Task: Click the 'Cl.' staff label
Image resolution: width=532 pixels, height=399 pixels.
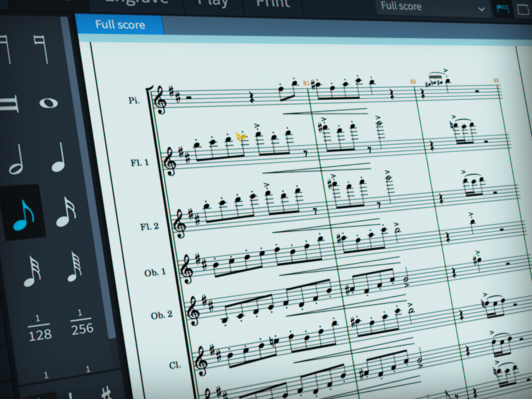Action: pyautogui.click(x=174, y=366)
